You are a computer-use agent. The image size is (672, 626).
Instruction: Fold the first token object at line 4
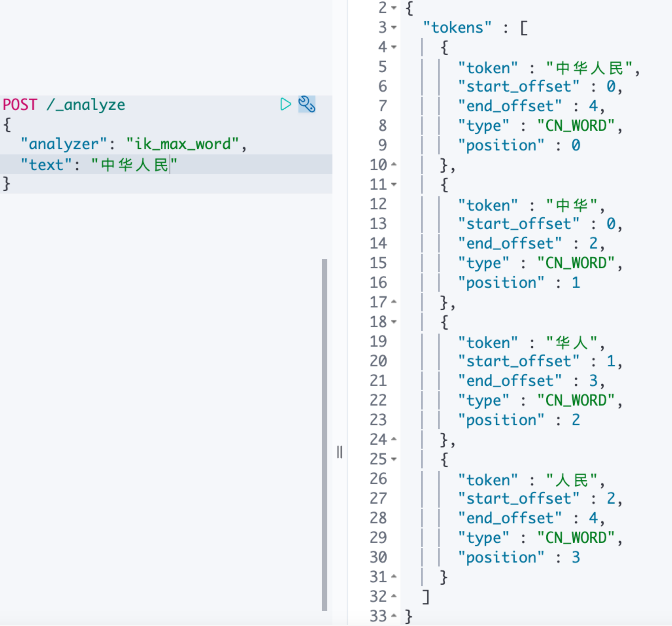tap(394, 47)
